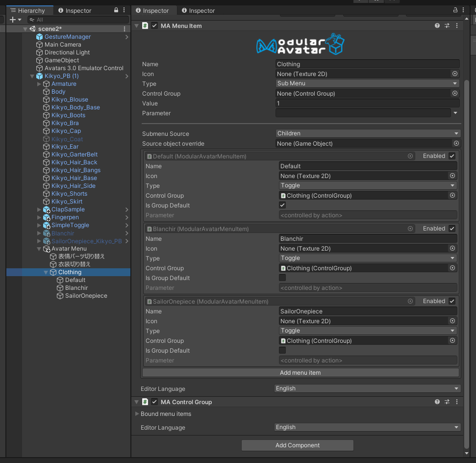Open GestureManager prefab via its arrow

coord(127,37)
